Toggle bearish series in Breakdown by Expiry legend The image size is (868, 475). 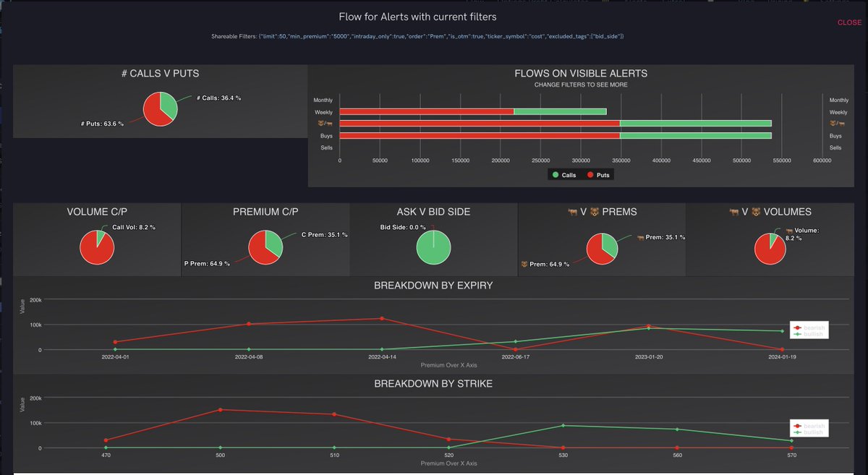click(808, 328)
